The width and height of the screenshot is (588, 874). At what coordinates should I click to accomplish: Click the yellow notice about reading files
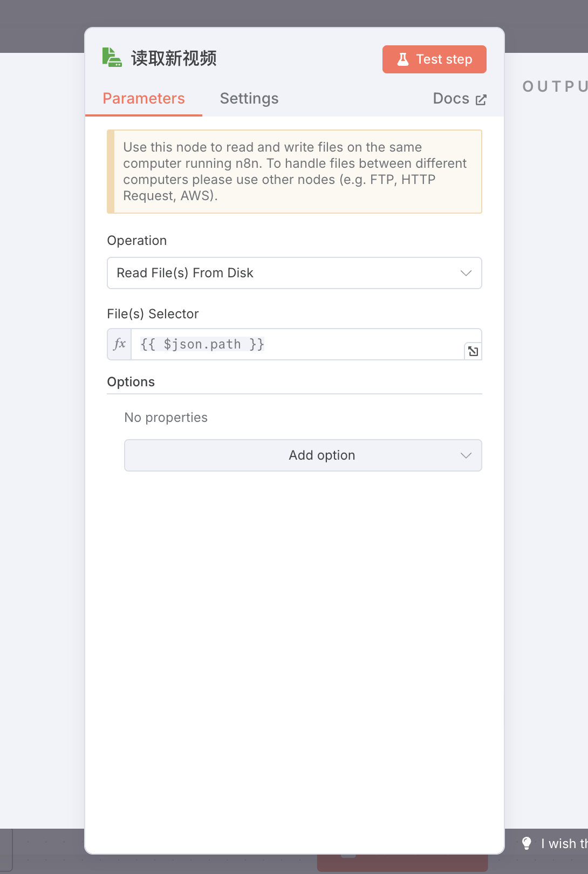click(x=295, y=172)
